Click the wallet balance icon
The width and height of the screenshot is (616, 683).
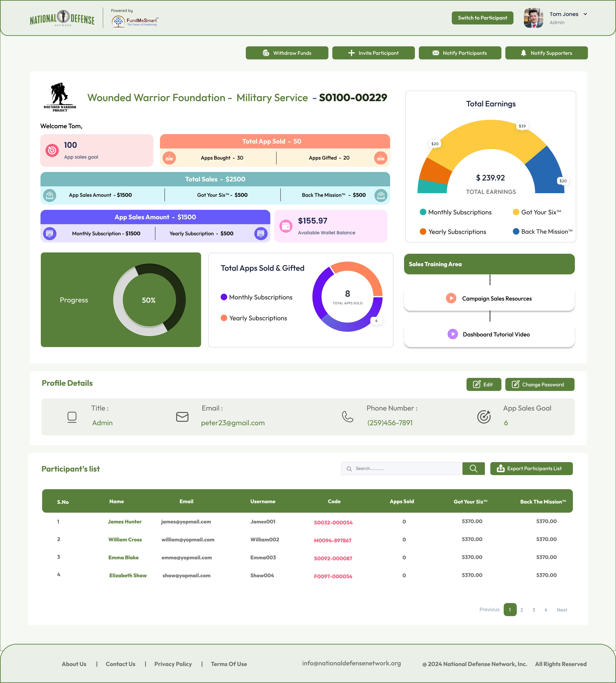coord(286,226)
